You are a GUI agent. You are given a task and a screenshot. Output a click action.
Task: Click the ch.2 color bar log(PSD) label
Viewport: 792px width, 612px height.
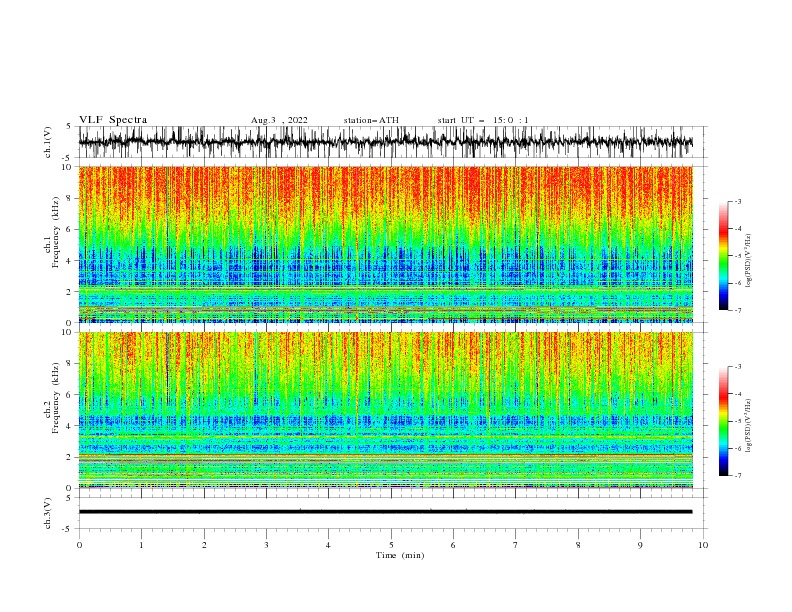(748, 425)
